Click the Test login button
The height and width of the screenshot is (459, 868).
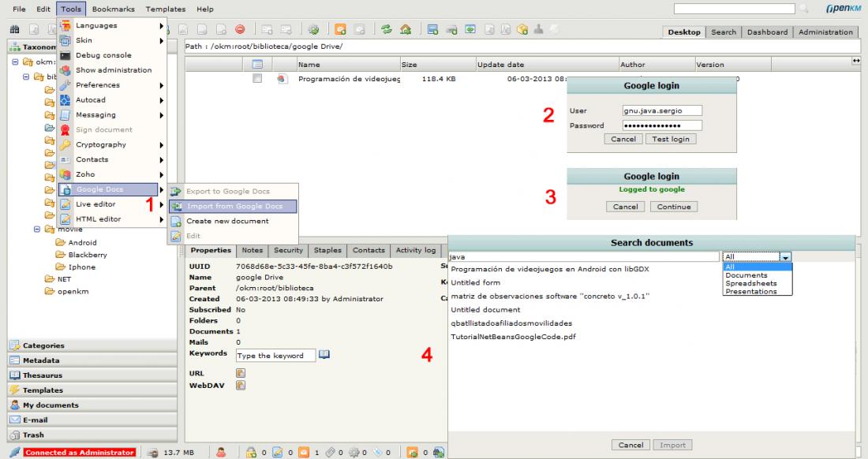coord(671,140)
